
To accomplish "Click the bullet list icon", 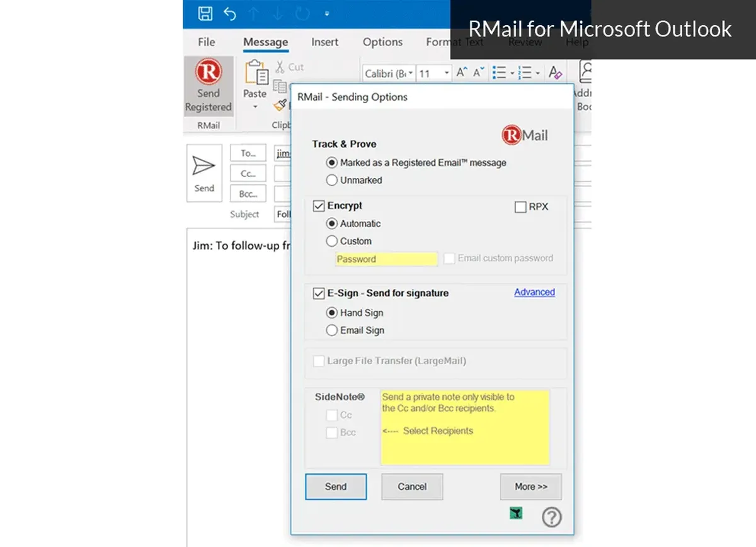I will tap(499, 73).
